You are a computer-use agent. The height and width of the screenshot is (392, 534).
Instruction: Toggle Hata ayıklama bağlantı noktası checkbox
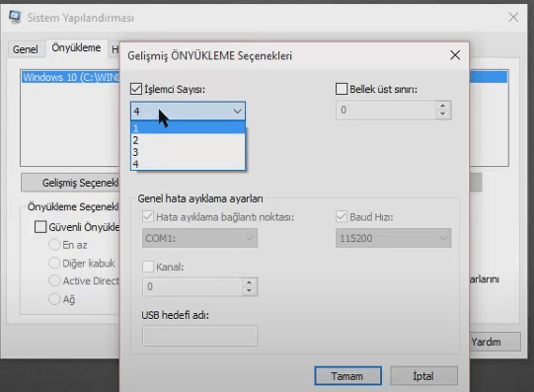148,216
